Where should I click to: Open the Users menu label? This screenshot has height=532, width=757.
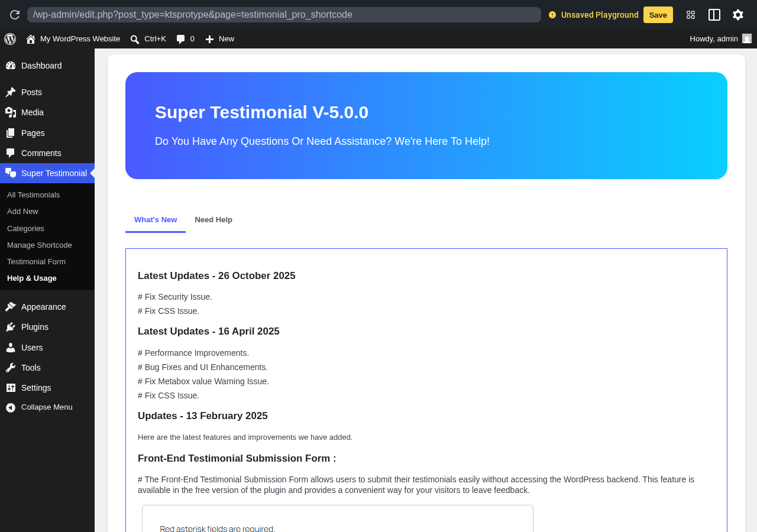click(32, 348)
